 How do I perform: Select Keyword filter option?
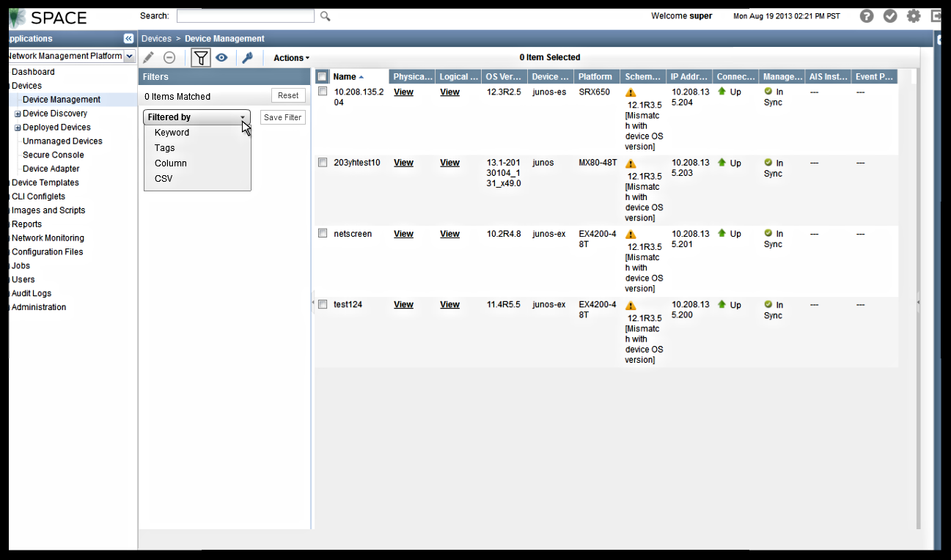coord(172,133)
